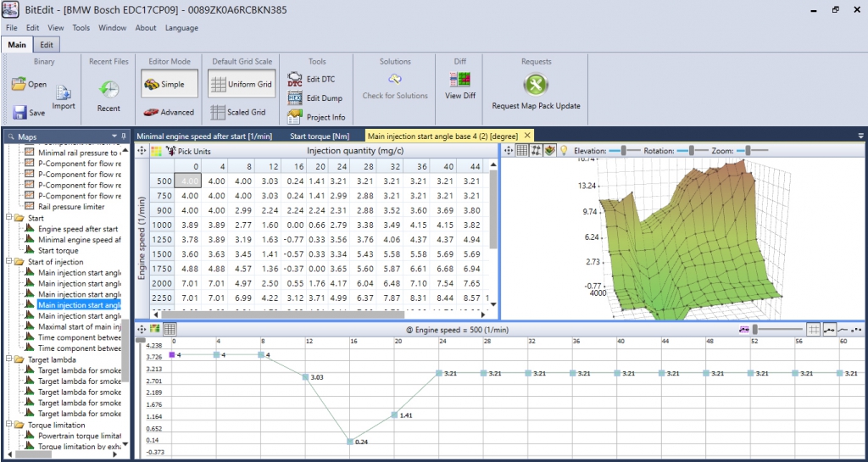Click the 1.41 data point on graph
Viewport: 868px width, 462px height.
tap(394, 415)
